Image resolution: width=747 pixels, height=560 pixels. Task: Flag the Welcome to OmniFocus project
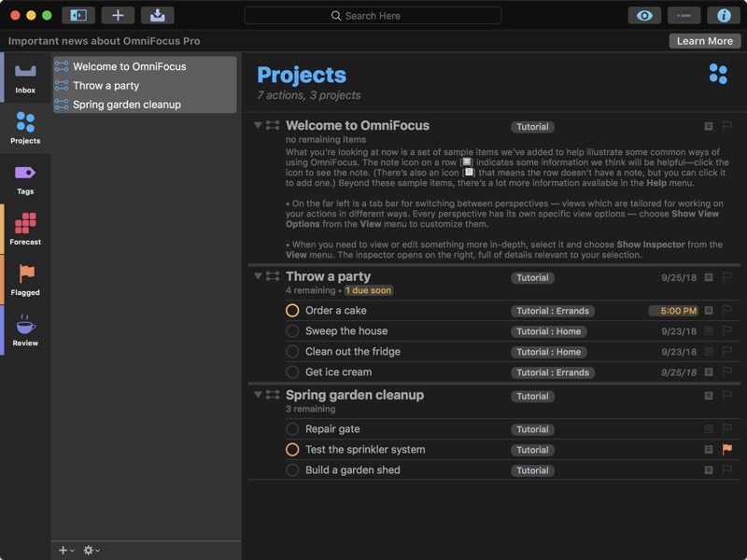(727, 126)
